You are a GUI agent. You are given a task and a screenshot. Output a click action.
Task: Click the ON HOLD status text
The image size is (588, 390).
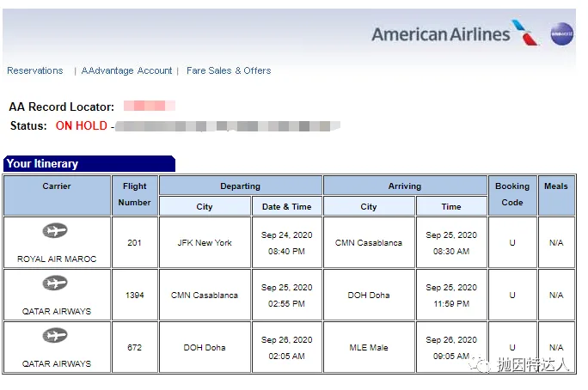coord(82,125)
